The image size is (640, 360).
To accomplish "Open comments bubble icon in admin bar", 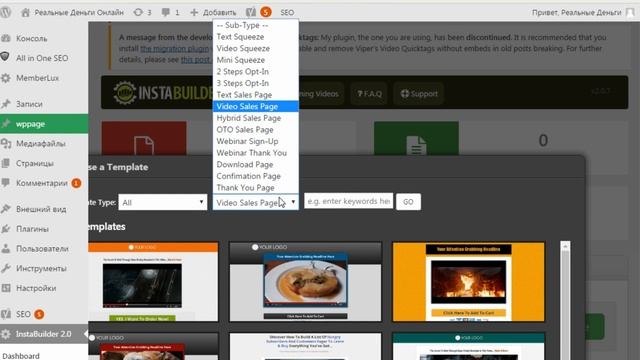I will (x=165, y=13).
